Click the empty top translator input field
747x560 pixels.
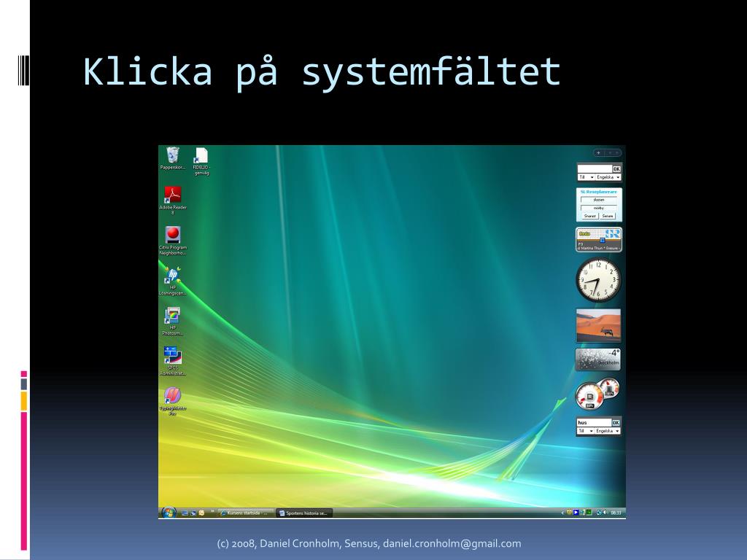click(595, 168)
